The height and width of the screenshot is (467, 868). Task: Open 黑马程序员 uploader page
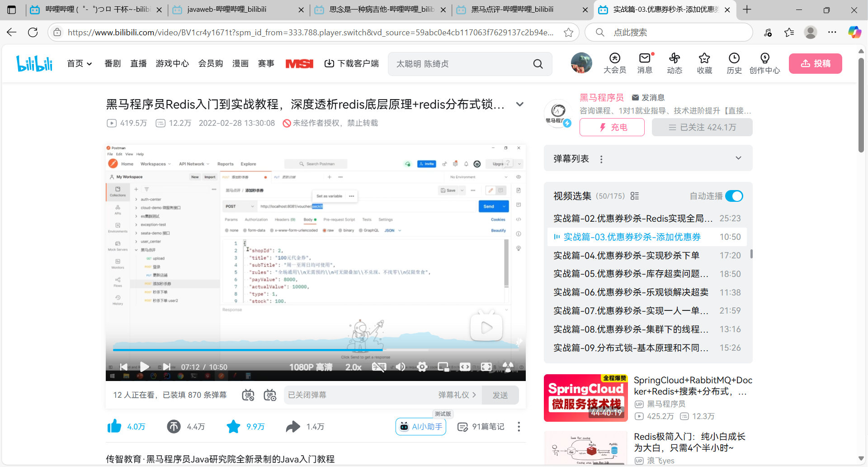(x=601, y=97)
